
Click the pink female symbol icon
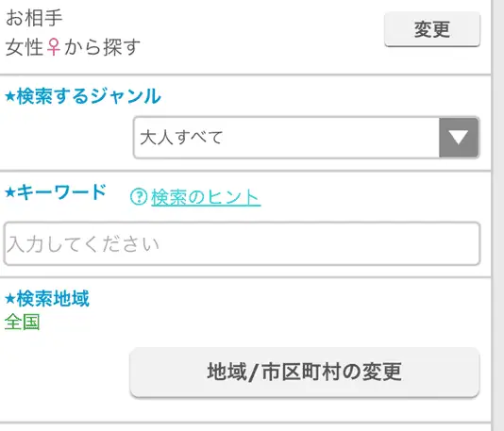[54, 47]
